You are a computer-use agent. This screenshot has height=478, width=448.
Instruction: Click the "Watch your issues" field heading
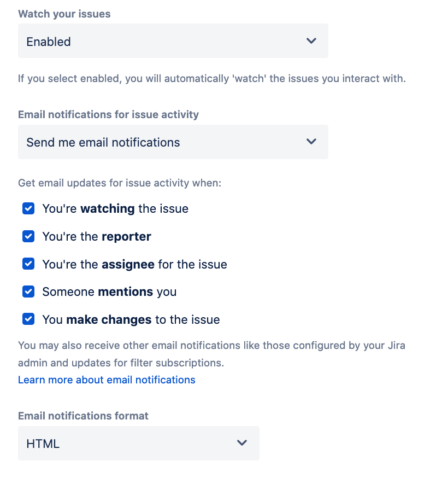(x=64, y=14)
